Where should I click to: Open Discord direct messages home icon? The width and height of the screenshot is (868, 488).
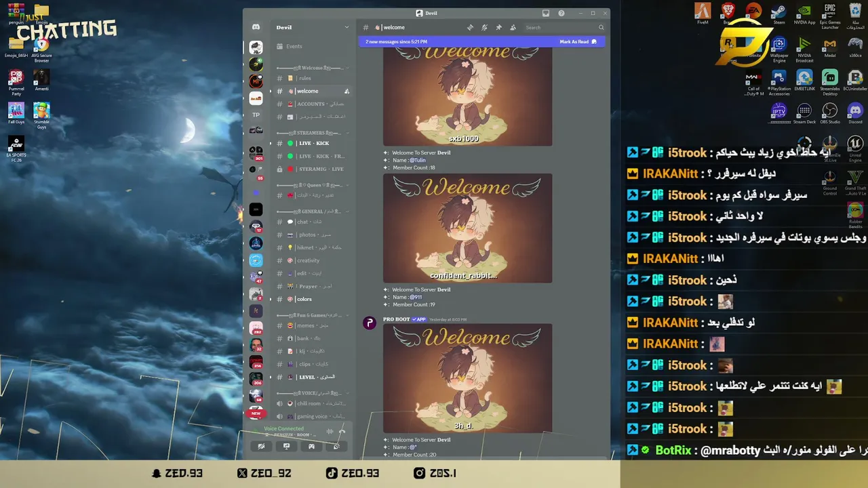(x=256, y=27)
